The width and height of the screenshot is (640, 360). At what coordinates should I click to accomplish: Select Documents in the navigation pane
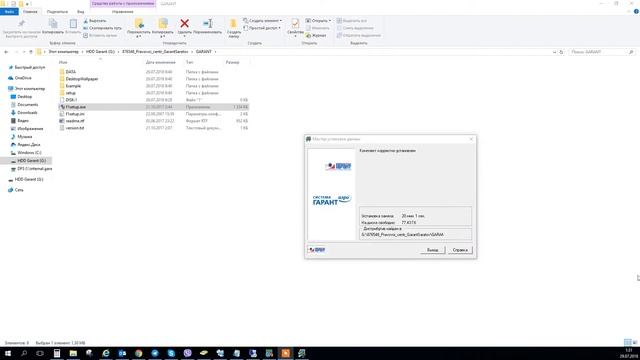[x=27, y=105]
